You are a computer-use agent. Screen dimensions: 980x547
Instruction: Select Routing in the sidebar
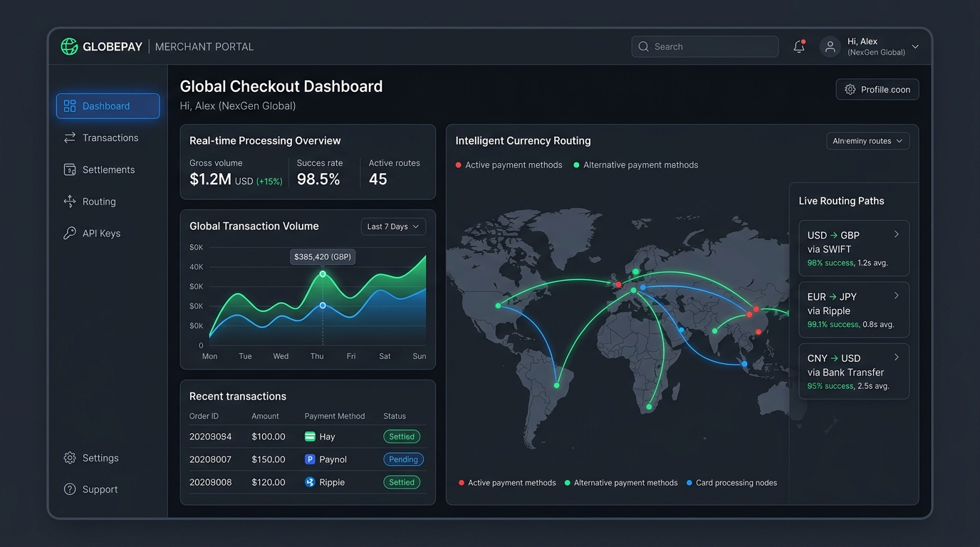(x=108, y=202)
